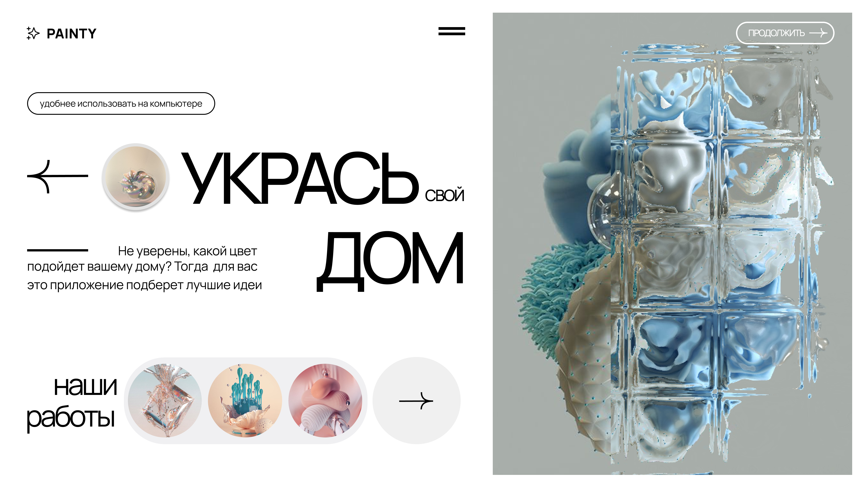Viewport: 868px width, 488px height.
Task: Open the pink knitted shapes thumbnail
Action: coord(325,400)
